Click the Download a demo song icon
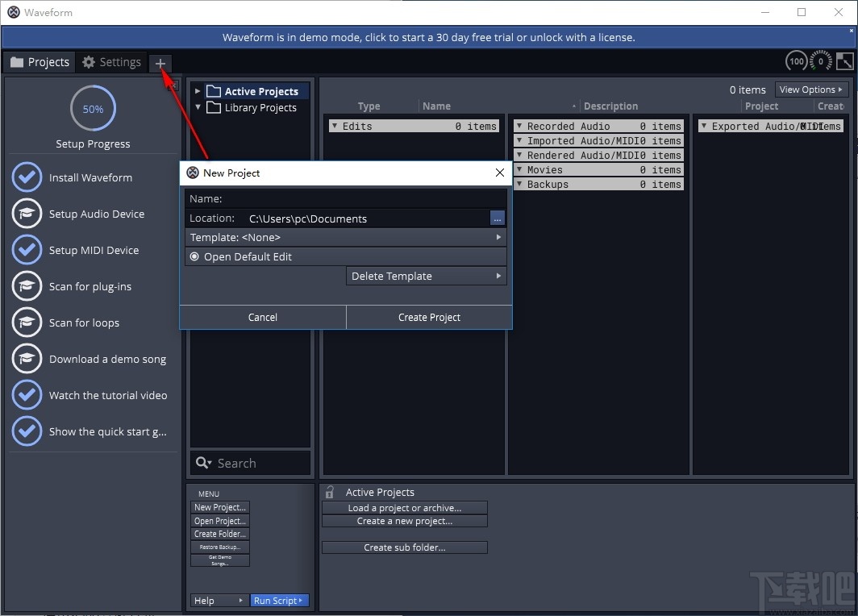The height and width of the screenshot is (616, 858). (x=27, y=359)
